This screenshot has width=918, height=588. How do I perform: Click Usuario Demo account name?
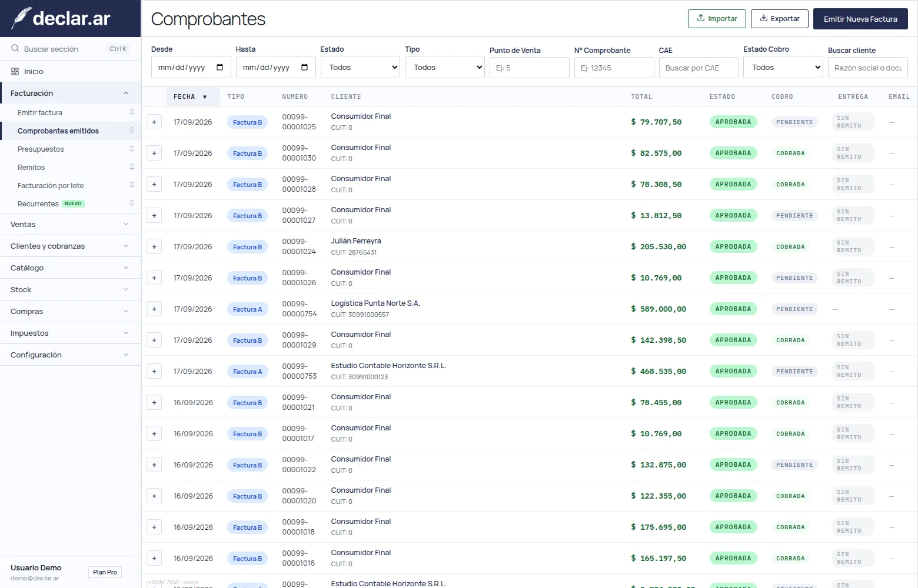(36, 567)
